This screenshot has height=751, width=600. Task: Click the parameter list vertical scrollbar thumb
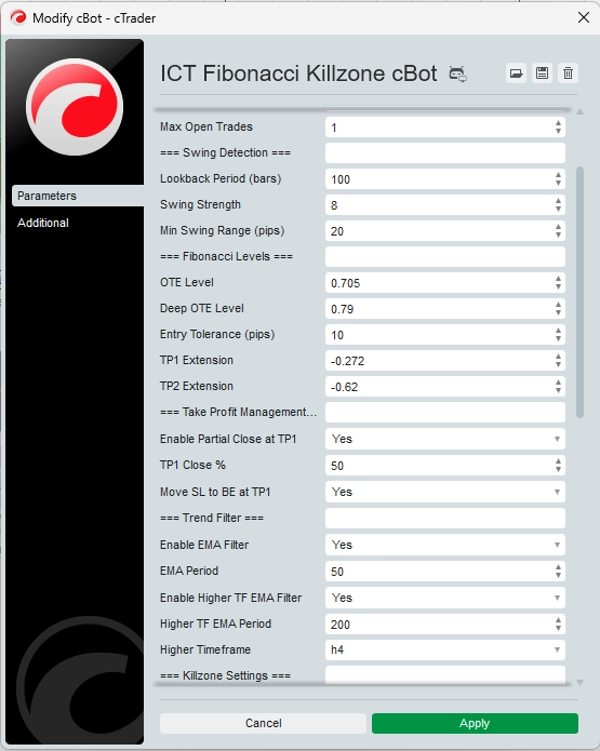(x=580, y=292)
